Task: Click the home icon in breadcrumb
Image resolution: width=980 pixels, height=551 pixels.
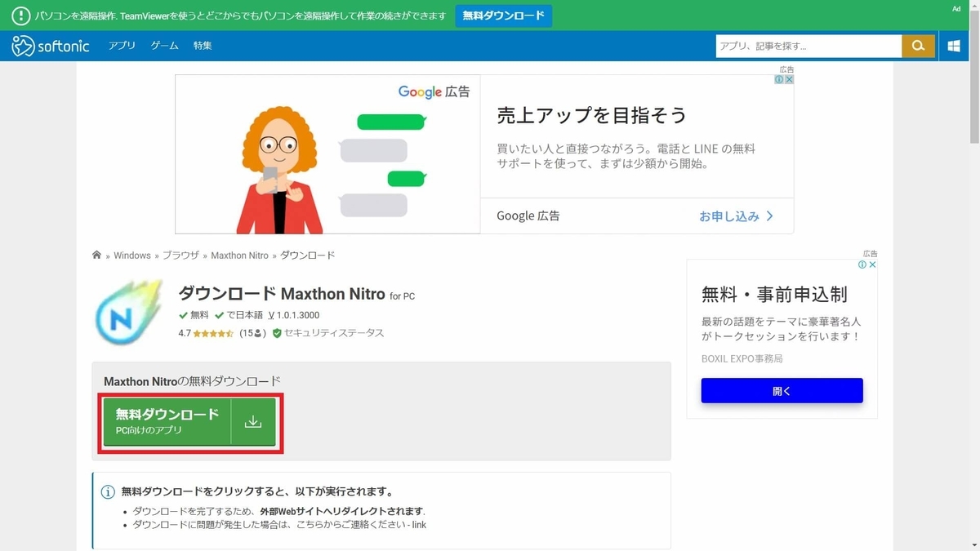Action: click(x=97, y=256)
